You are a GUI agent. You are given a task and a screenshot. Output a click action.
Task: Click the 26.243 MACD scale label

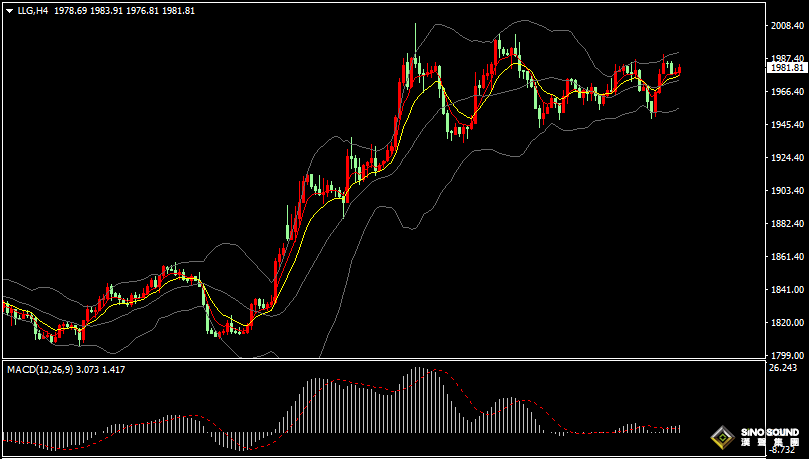[783, 368]
